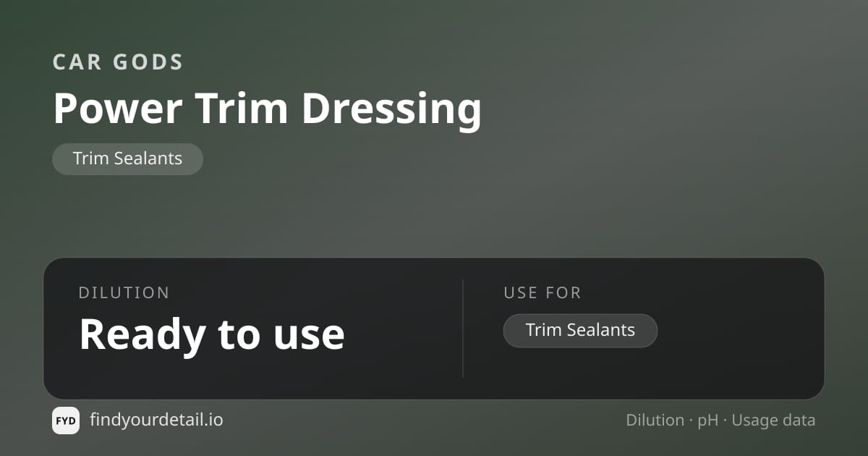
Task: Click the DILUTION section label
Action: click(124, 293)
